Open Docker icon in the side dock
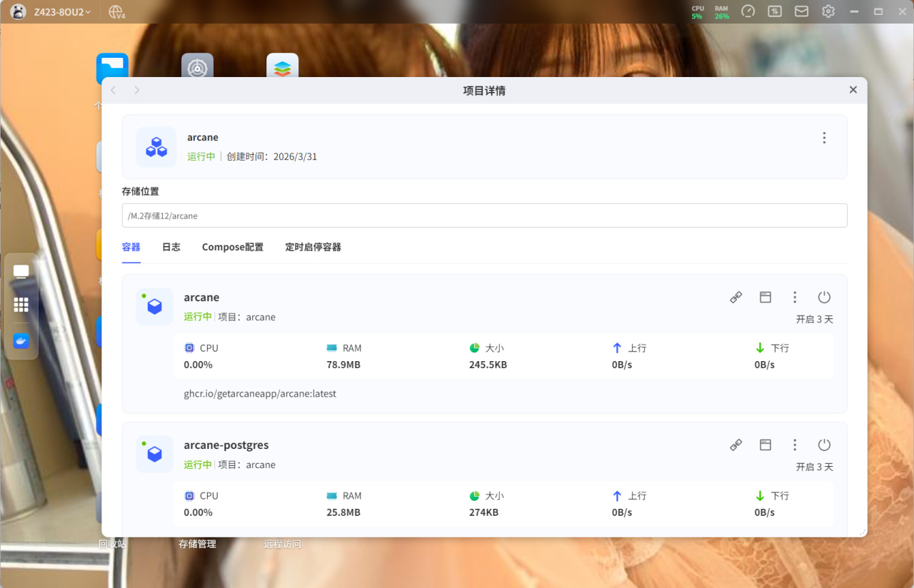 pyautogui.click(x=21, y=340)
